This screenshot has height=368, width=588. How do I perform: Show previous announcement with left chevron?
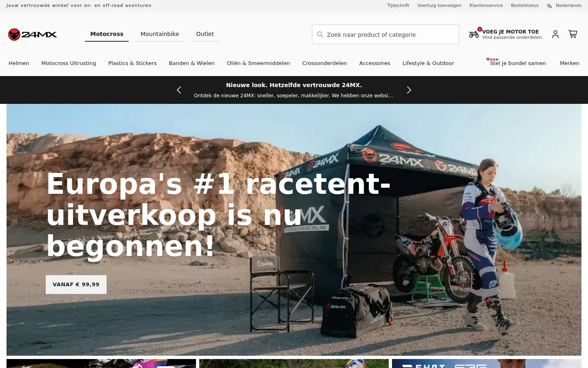click(x=179, y=90)
